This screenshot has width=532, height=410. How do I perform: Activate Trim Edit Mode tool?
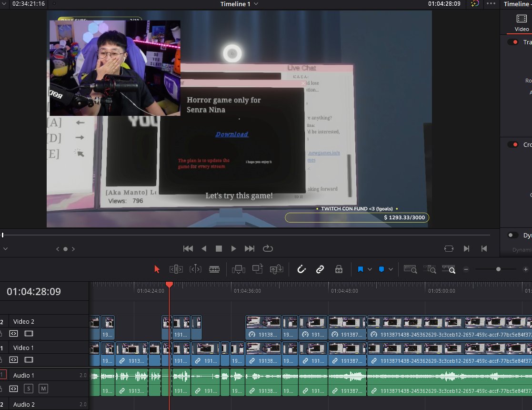point(176,269)
